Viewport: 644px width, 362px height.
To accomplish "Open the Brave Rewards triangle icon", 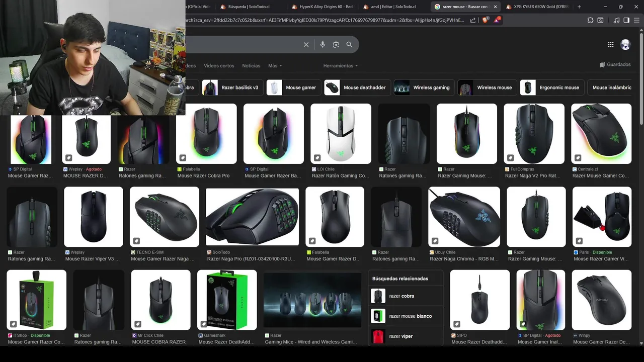I will (497, 20).
